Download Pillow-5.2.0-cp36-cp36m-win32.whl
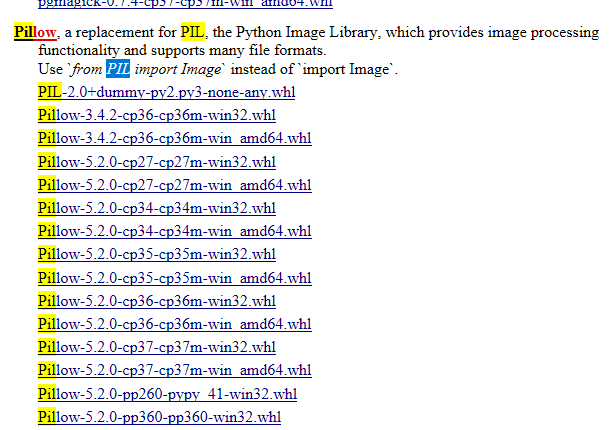Viewport: 611px width, 430px height. click(x=157, y=301)
